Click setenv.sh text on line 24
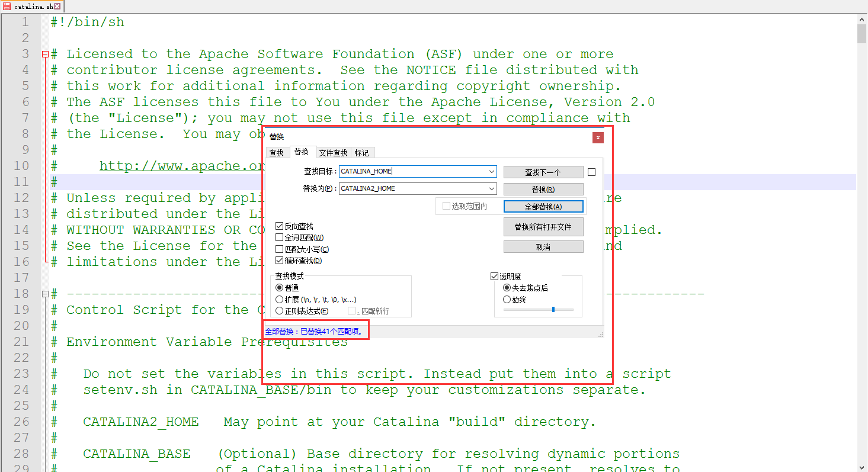Image resolution: width=868 pixels, height=472 pixels. coord(120,390)
